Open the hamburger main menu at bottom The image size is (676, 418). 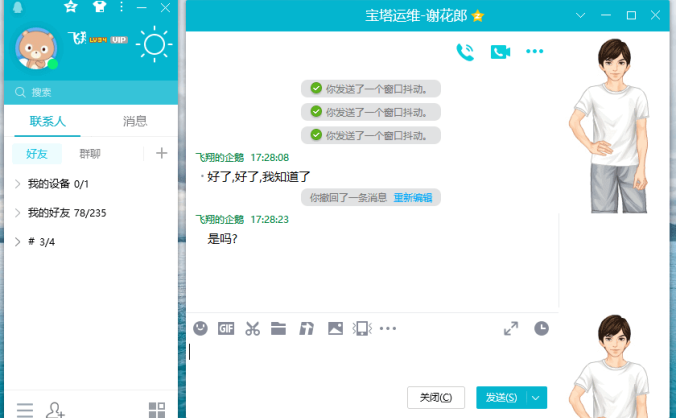(25, 410)
